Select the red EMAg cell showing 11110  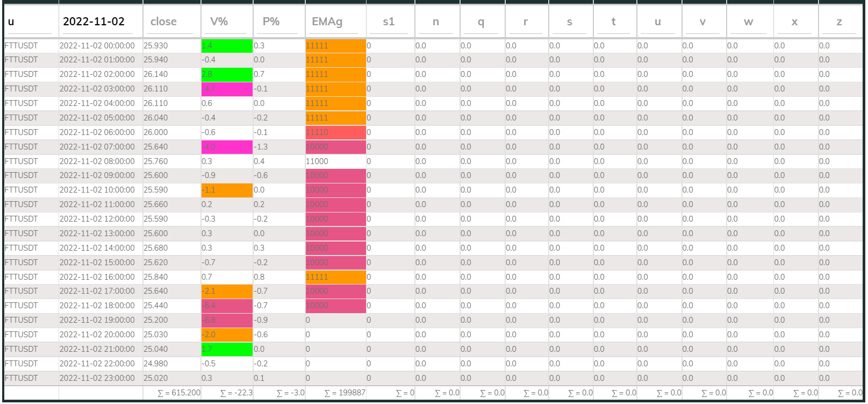click(x=335, y=132)
